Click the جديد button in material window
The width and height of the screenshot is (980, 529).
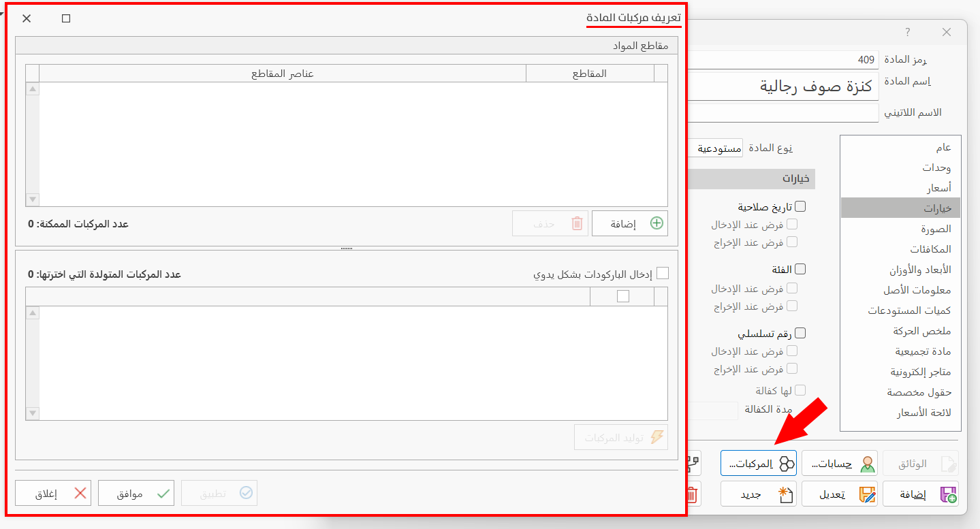coord(759,494)
